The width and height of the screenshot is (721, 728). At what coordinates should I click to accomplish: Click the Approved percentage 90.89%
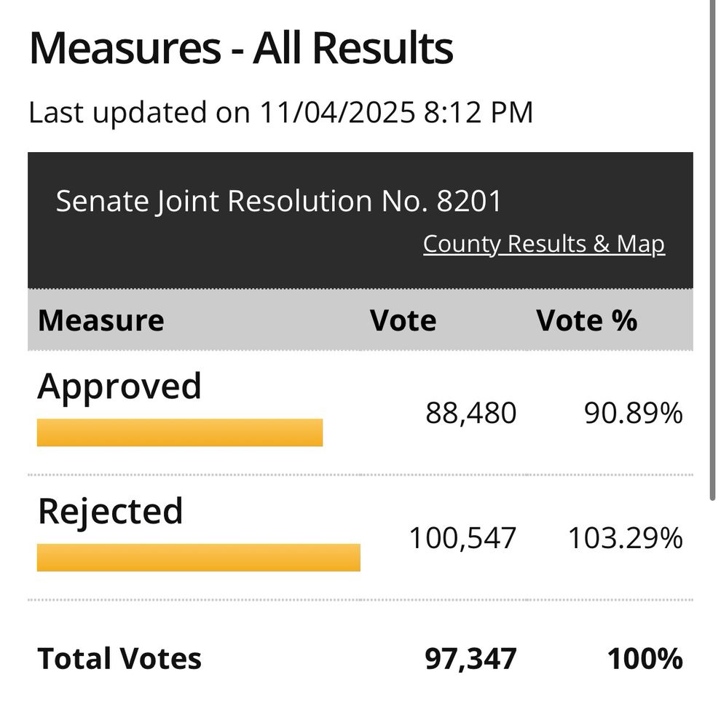click(x=633, y=413)
